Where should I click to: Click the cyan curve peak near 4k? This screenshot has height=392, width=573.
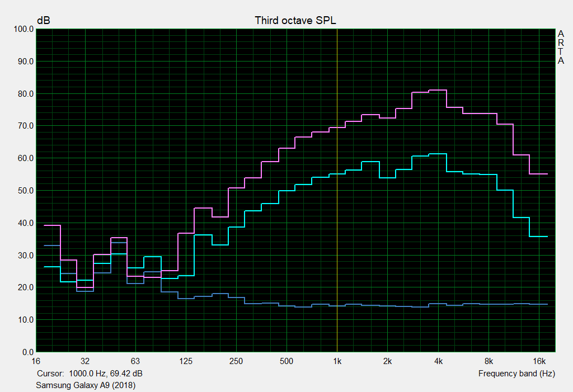tap(438, 154)
